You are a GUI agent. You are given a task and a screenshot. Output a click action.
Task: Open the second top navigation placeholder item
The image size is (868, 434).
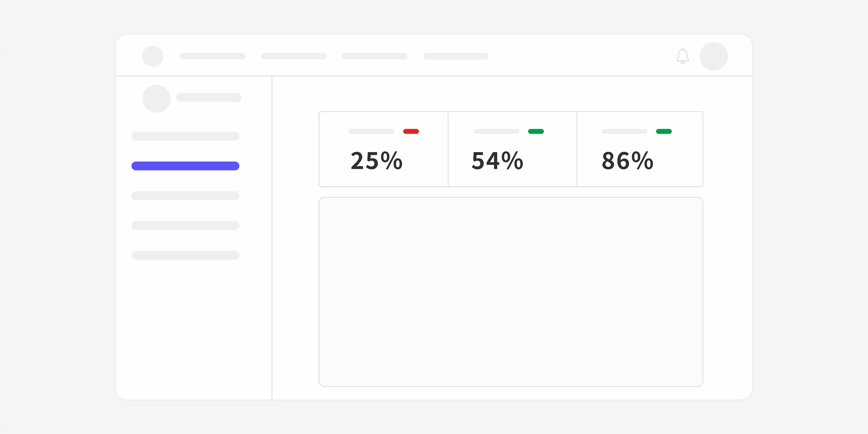[294, 56]
